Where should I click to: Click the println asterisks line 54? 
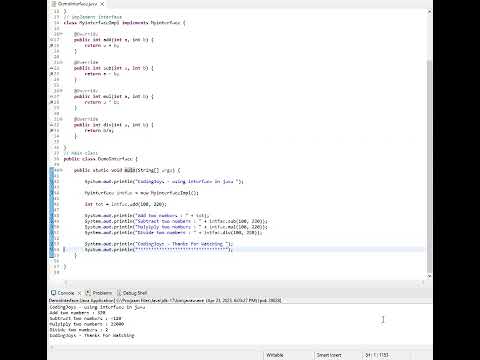[159, 250]
